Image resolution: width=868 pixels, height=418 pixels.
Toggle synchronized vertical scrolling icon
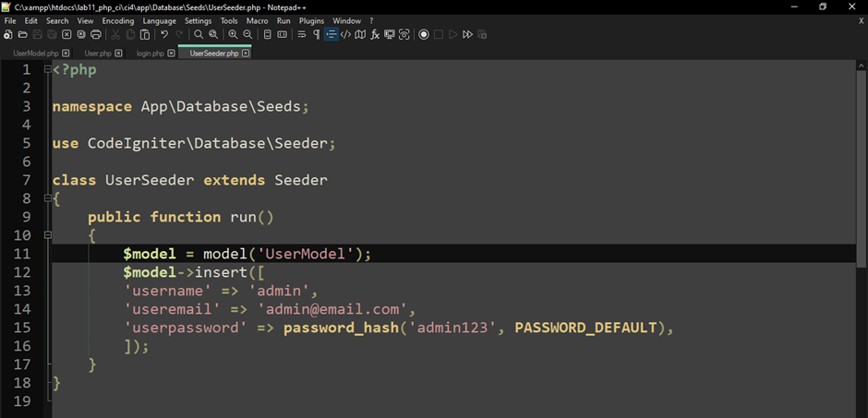pyautogui.click(x=268, y=34)
